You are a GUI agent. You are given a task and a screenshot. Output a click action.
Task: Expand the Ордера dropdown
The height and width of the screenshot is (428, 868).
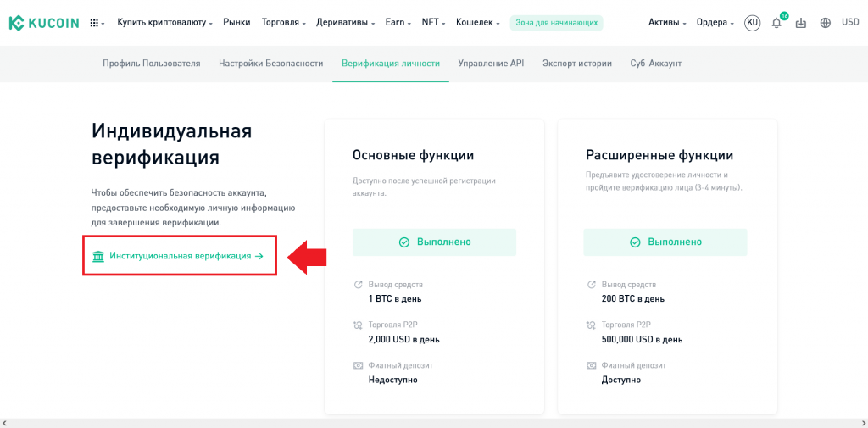click(x=715, y=23)
